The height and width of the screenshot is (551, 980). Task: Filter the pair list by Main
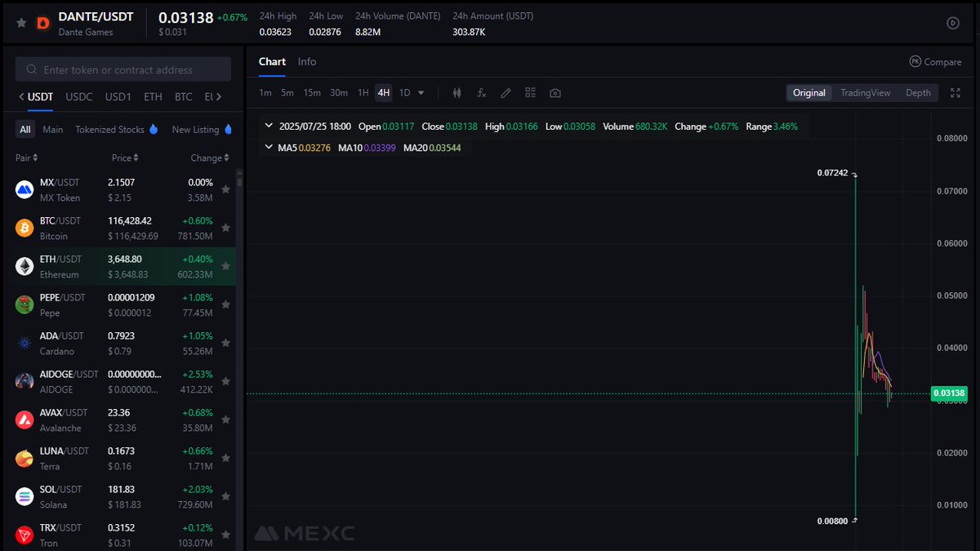(x=53, y=130)
